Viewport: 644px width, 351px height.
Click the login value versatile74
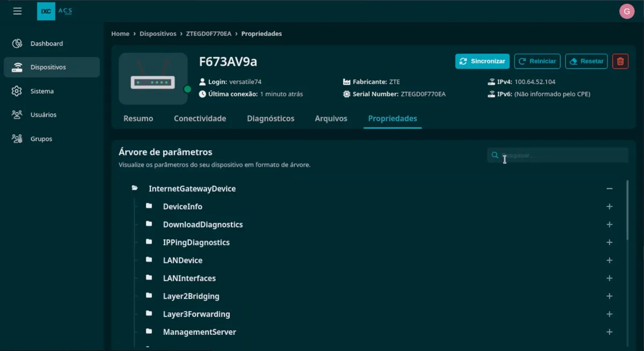[x=245, y=82]
